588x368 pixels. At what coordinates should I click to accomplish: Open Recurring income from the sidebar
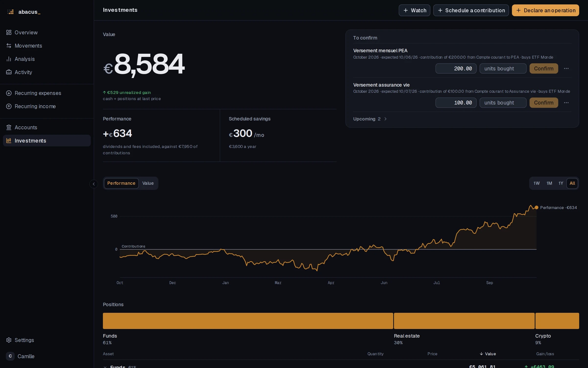click(47, 106)
